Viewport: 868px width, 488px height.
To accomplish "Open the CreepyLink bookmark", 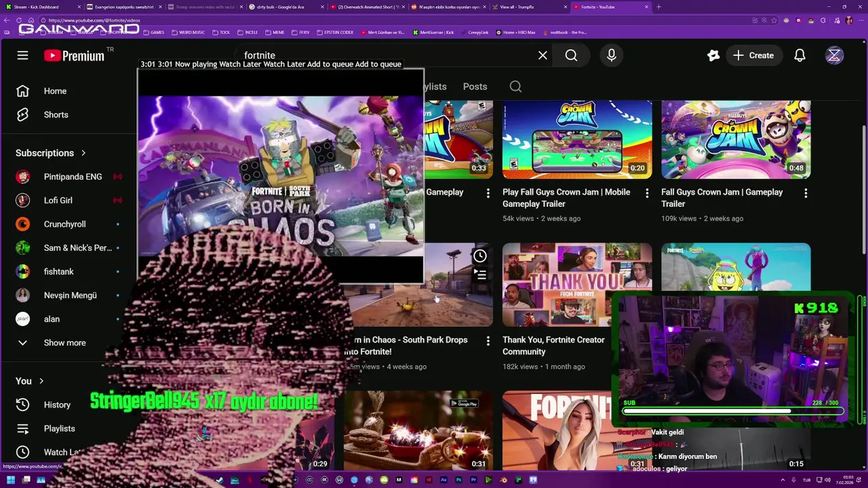I will pyautogui.click(x=473, y=32).
